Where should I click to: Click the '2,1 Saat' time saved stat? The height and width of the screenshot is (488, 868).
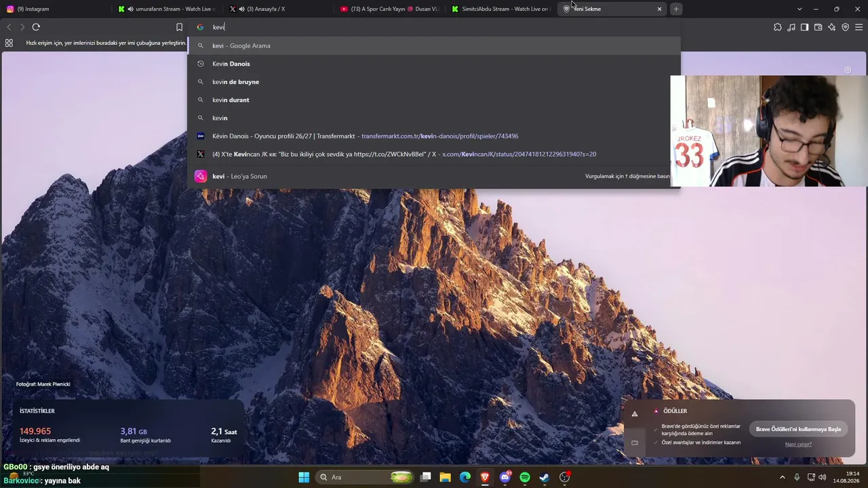224,431
